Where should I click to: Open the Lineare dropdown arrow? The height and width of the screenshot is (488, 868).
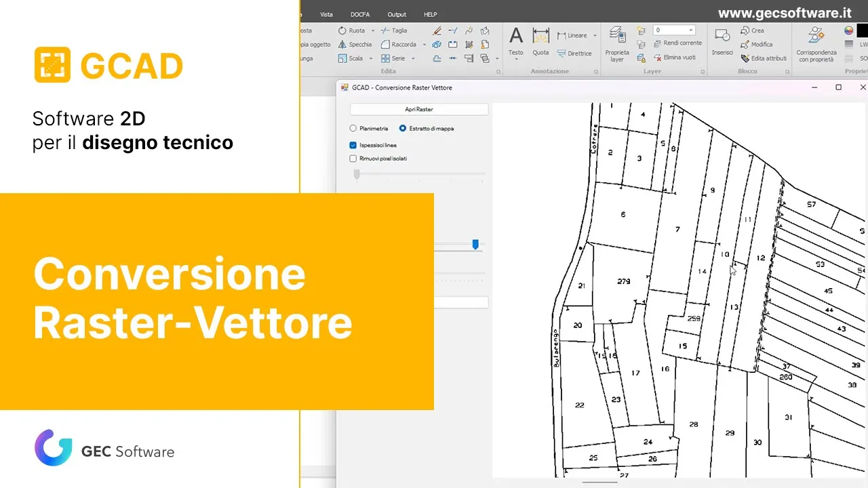click(595, 35)
